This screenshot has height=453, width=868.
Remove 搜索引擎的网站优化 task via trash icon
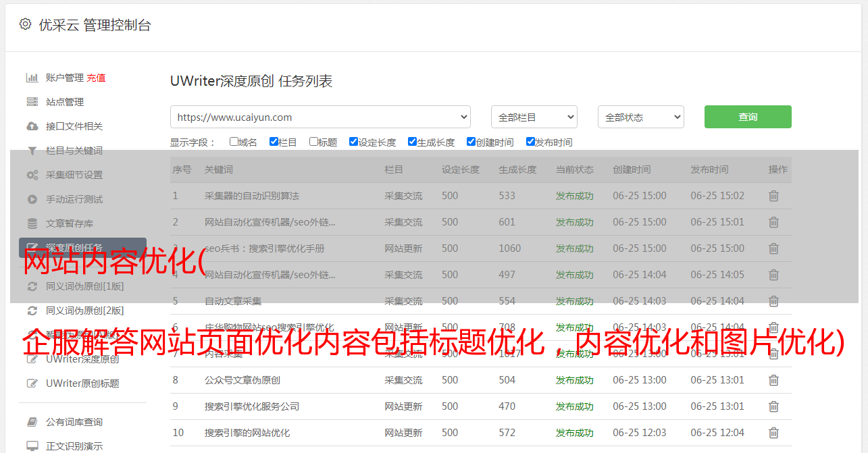[773, 433]
